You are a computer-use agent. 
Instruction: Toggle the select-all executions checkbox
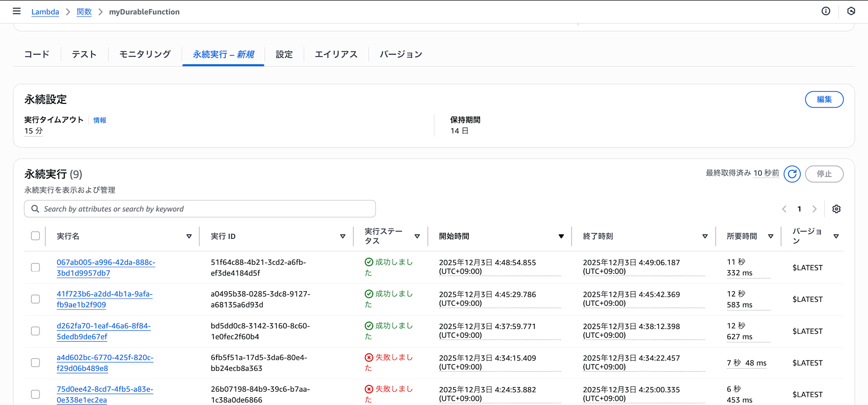click(x=36, y=236)
